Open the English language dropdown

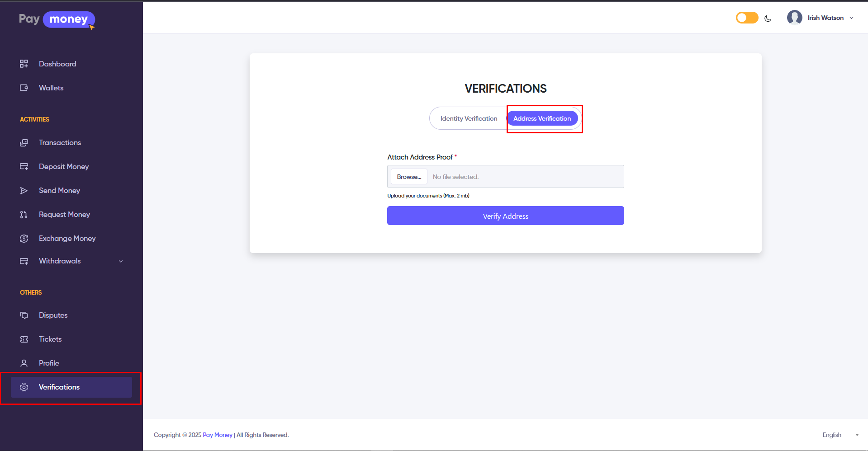coord(840,435)
